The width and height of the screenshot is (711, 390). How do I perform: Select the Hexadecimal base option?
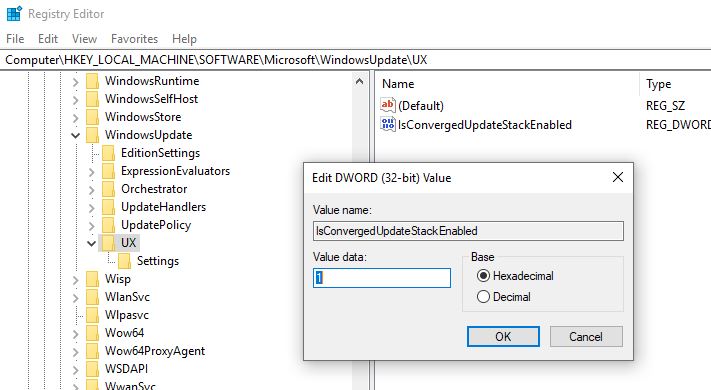(515, 276)
